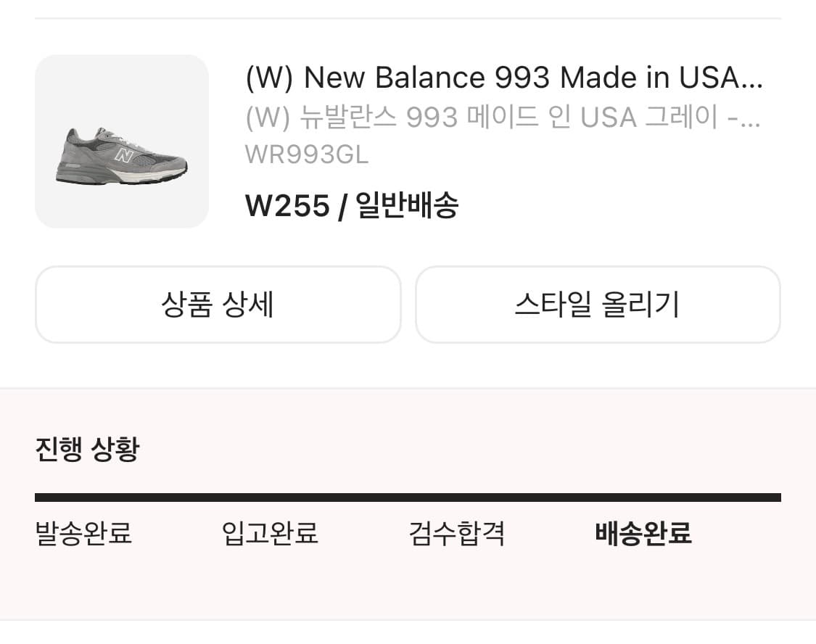816x644 pixels.
Task: Click the thin divider line above the product
Action: [408, 18]
